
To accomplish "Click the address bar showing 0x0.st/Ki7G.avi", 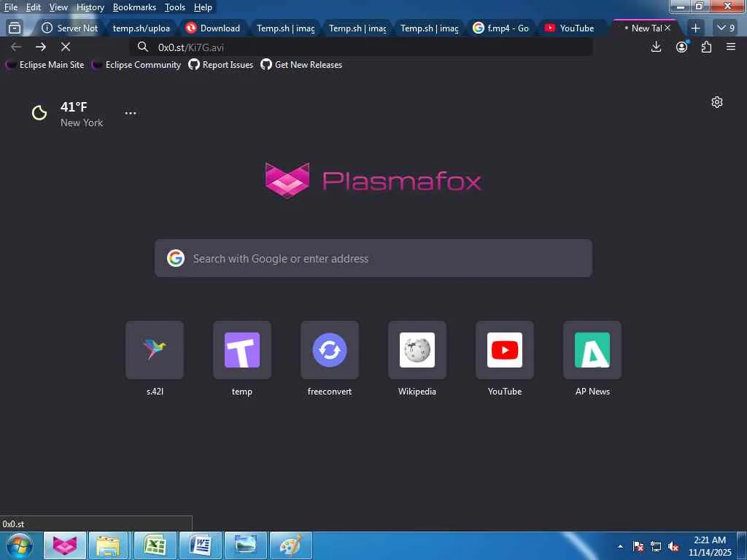I will 362,47.
